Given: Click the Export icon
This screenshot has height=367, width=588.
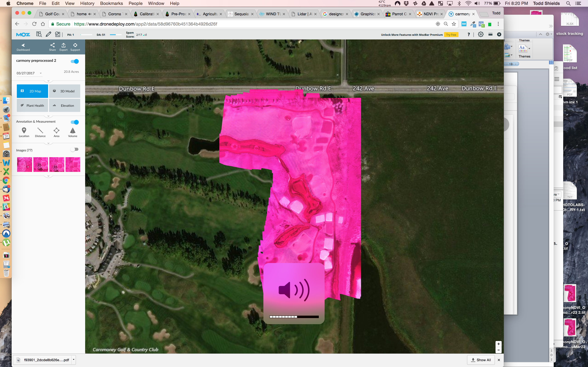Looking at the screenshot, I should 63,47.
